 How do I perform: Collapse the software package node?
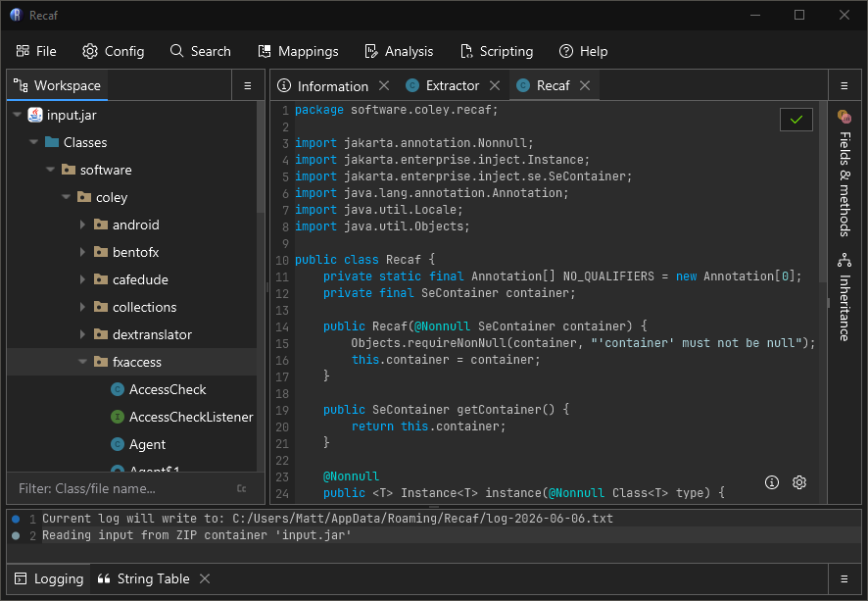click(x=50, y=170)
